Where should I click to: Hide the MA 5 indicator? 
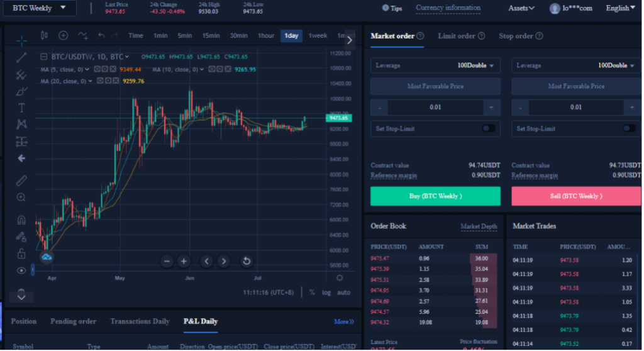coord(97,69)
